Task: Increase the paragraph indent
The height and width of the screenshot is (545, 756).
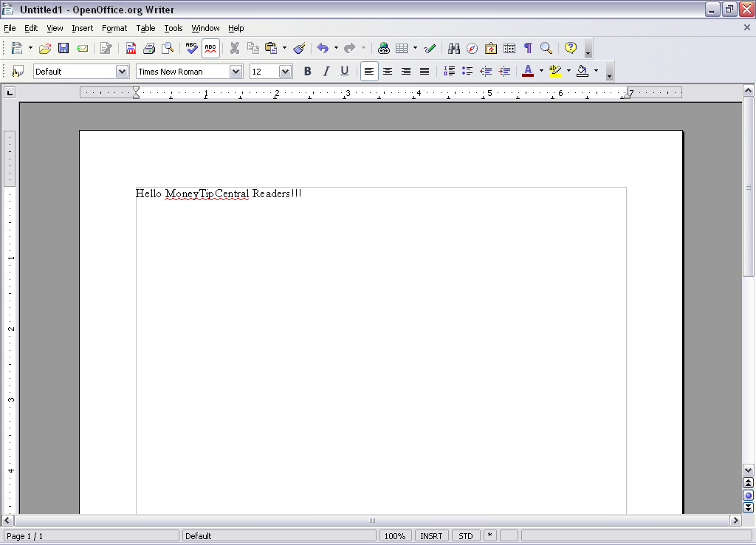Action: (x=504, y=72)
